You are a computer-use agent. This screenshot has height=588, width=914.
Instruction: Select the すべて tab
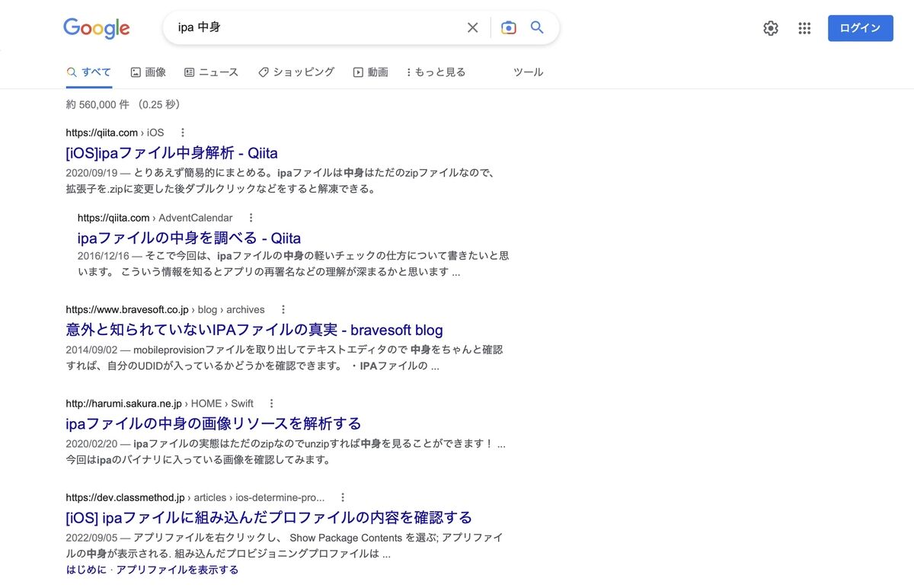[x=89, y=72]
